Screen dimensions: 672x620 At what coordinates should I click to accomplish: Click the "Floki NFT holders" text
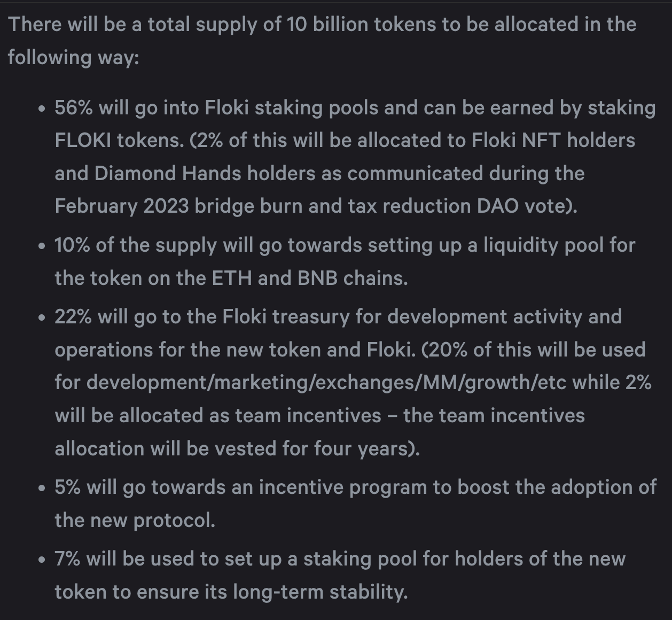[553, 141]
